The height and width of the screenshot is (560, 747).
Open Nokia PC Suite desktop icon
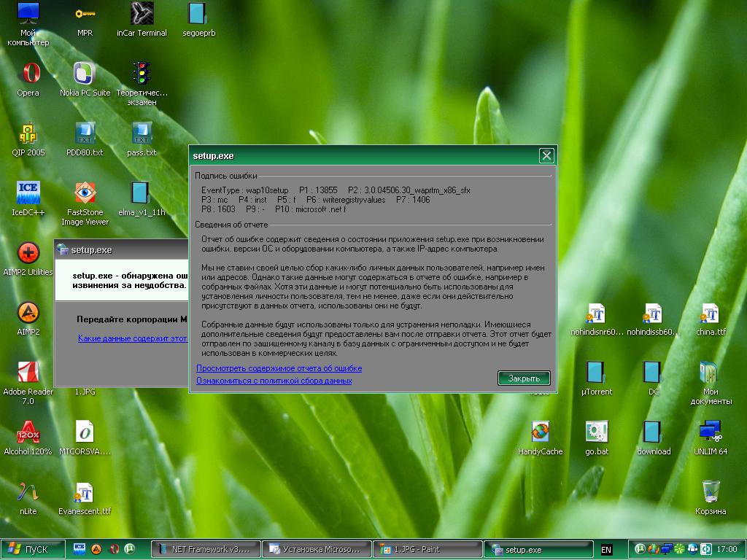click(85, 74)
